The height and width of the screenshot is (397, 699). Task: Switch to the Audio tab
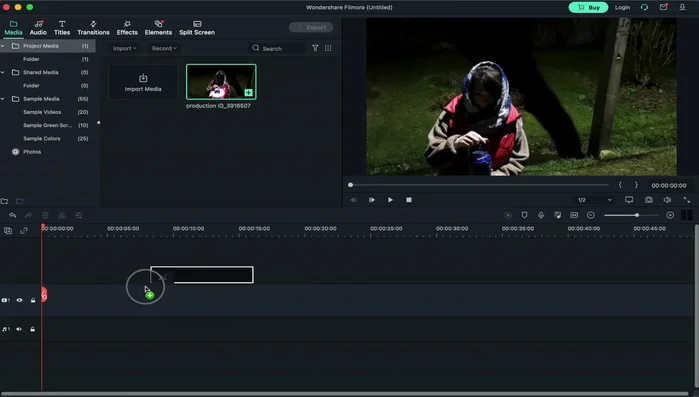[38, 28]
